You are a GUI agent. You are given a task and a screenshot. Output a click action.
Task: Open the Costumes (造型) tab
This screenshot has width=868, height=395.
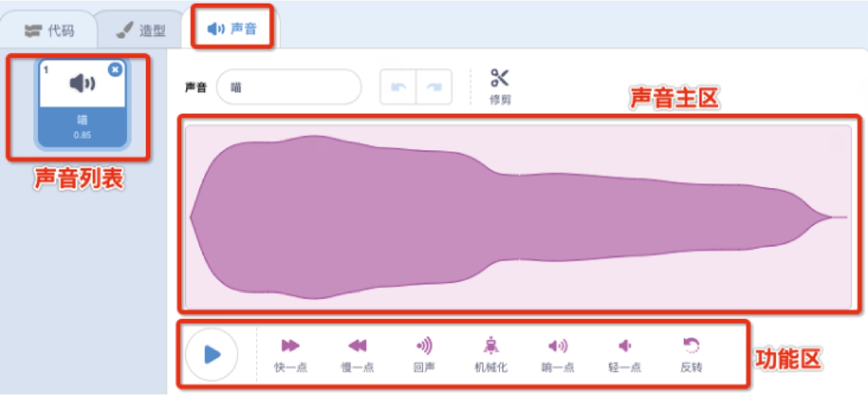coord(141,31)
